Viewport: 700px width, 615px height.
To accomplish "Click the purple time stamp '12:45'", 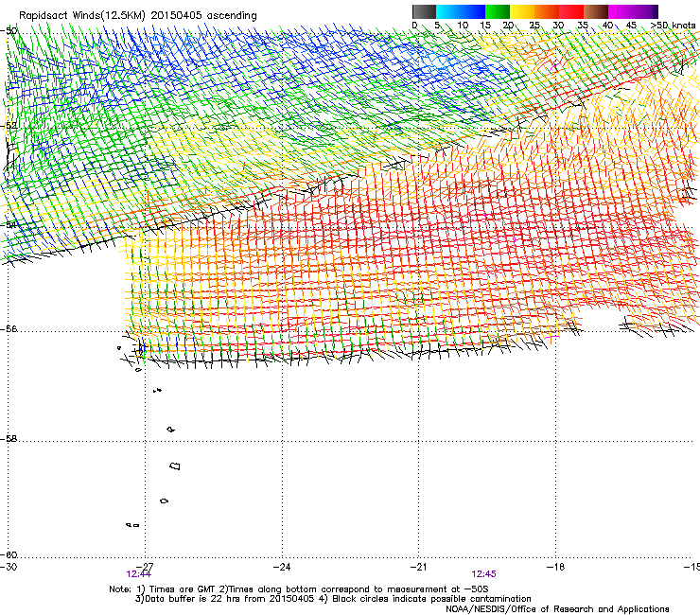I will pos(484,574).
